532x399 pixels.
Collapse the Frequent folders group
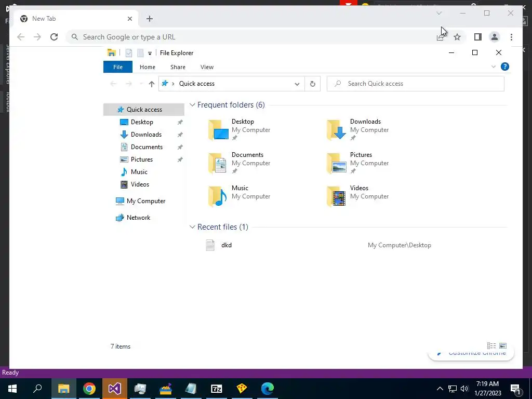click(192, 105)
